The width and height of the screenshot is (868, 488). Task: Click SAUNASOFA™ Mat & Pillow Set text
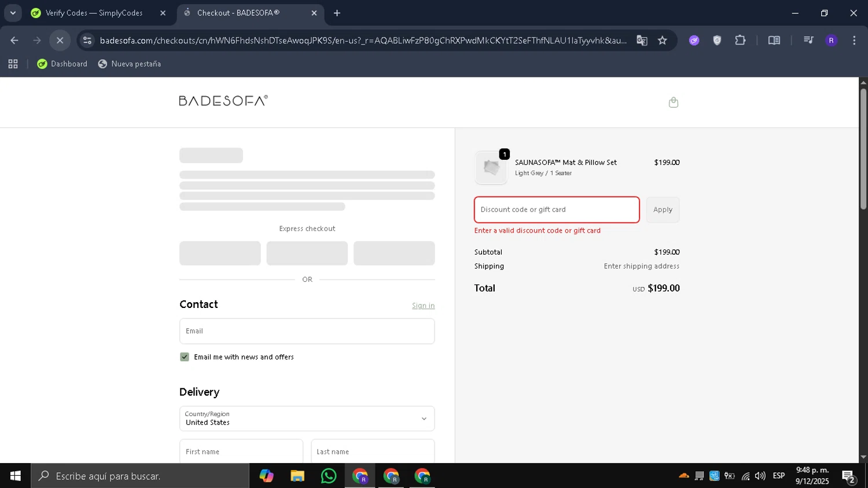(x=566, y=163)
